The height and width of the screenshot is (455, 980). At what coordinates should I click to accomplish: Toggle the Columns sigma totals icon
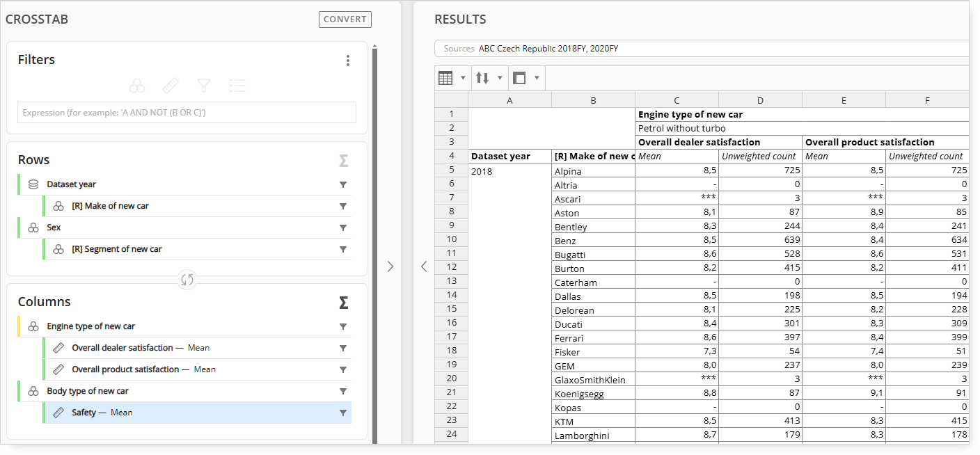coord(343,303)
